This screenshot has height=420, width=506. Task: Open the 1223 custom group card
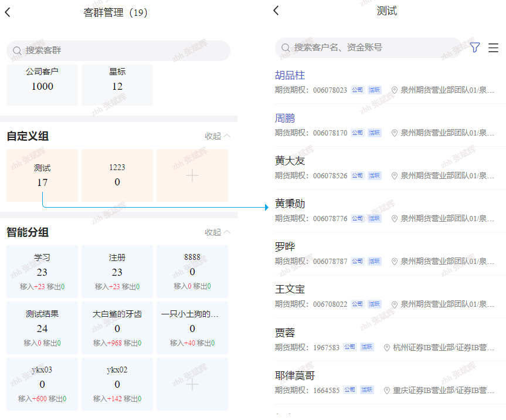117,175
